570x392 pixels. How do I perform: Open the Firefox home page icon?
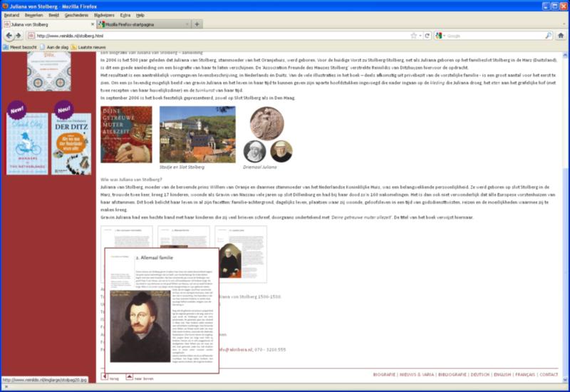tap(561, 36)
